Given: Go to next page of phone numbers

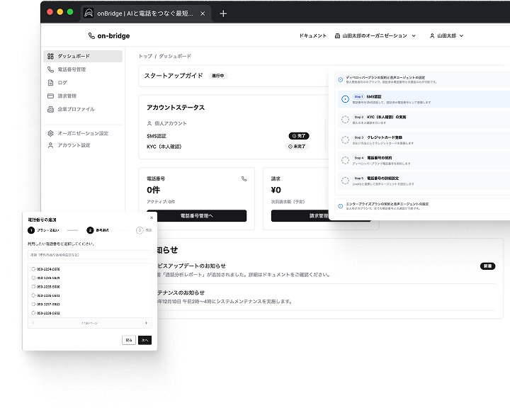Looking at the screenshot, I should coord(147,322).
